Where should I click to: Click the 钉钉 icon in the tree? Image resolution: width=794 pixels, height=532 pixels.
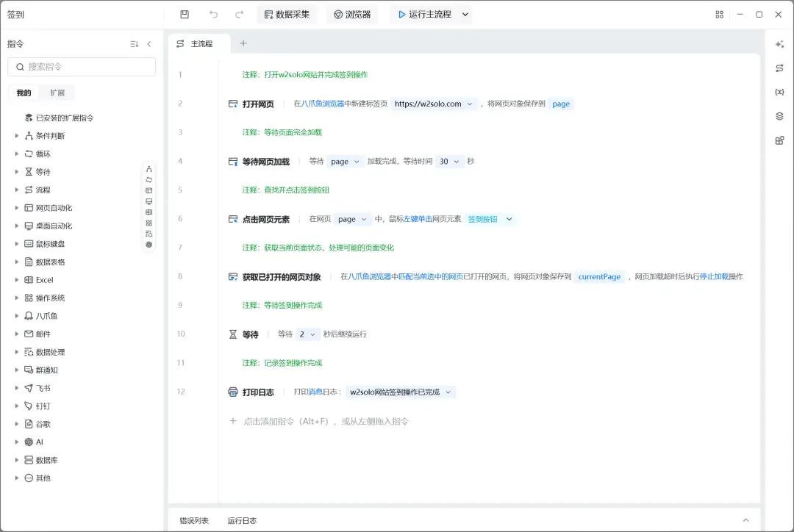point(29,406)
